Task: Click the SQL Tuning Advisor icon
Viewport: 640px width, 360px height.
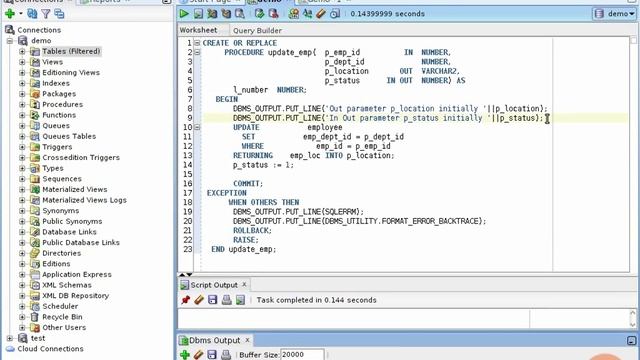Action: [240, 14]
